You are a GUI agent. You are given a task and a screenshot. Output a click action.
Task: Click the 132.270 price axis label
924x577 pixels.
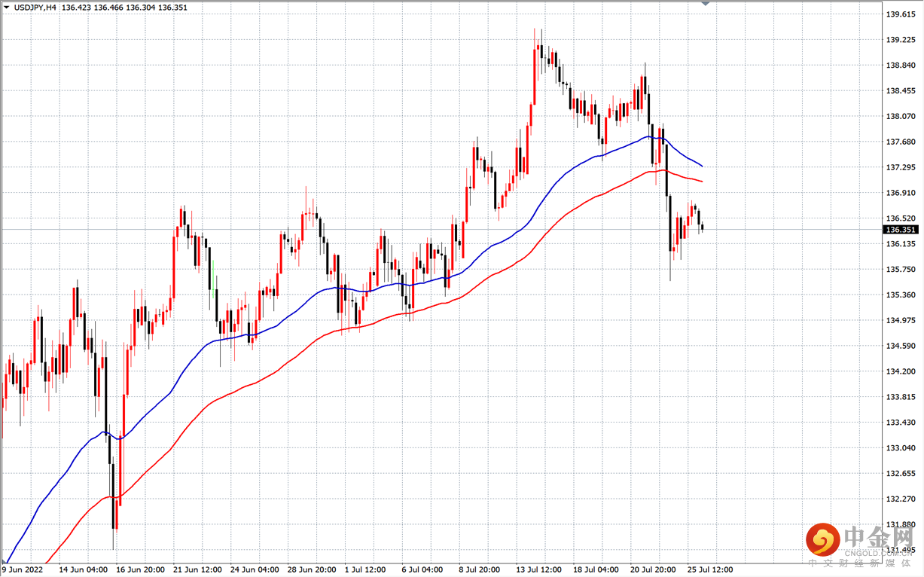[901, 499]
